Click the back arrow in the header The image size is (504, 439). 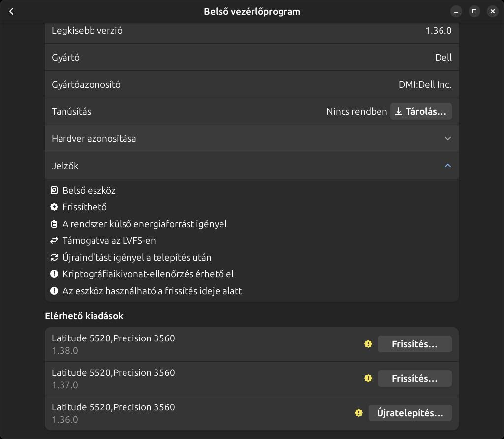11,11
